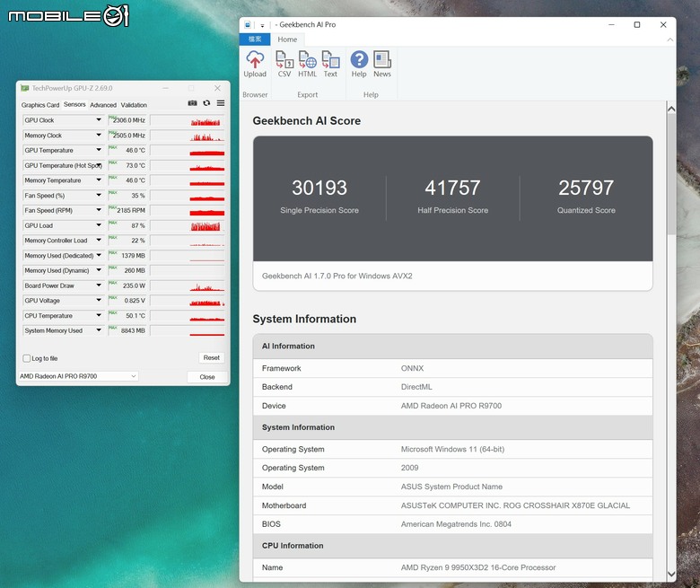The image size is (700, 588).
Task: Open the Validation tab in GPU-Z
Action: (134, 105)
